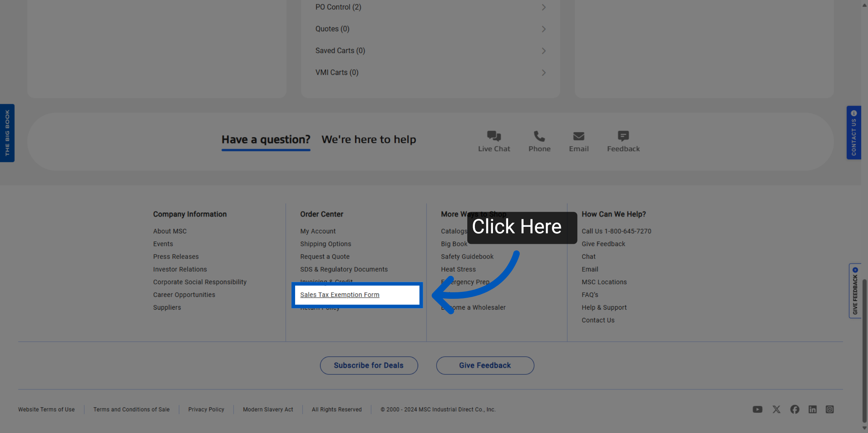
Task: Open the Career Opportunities link
Action: [184, 294]
